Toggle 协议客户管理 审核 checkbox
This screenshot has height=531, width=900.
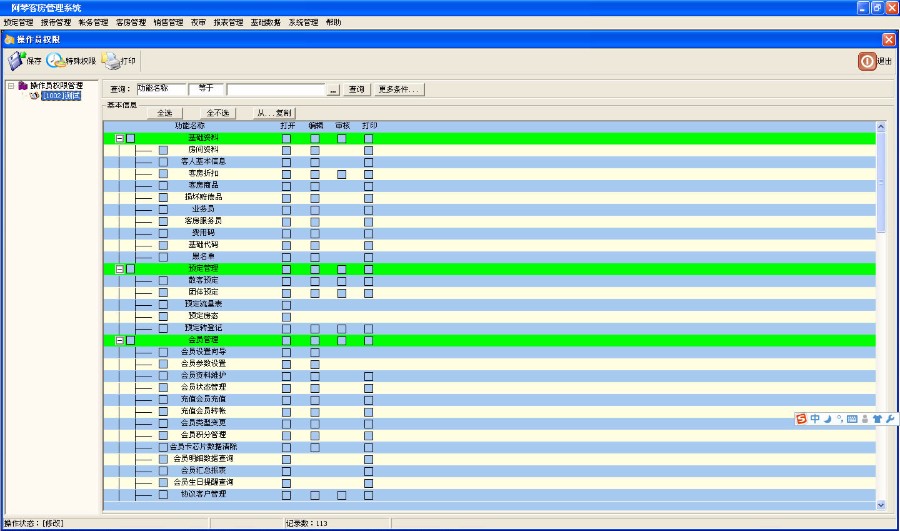click(x=342, y=495)
